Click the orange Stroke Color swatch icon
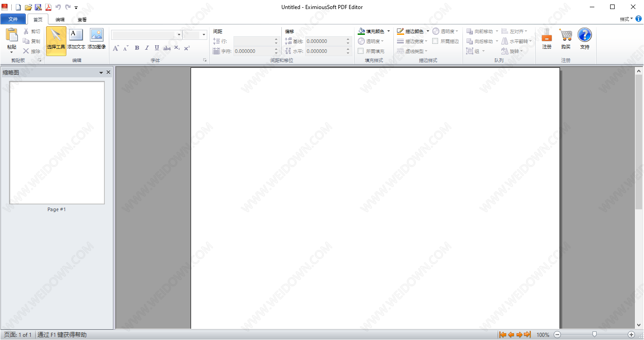644x340 pixels. click(x=401, y=31)
